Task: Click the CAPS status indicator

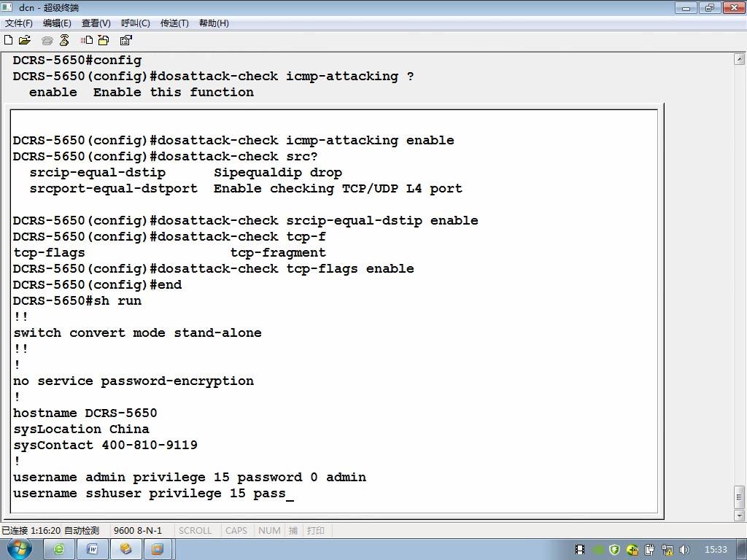Action: [x=236, y=530]
